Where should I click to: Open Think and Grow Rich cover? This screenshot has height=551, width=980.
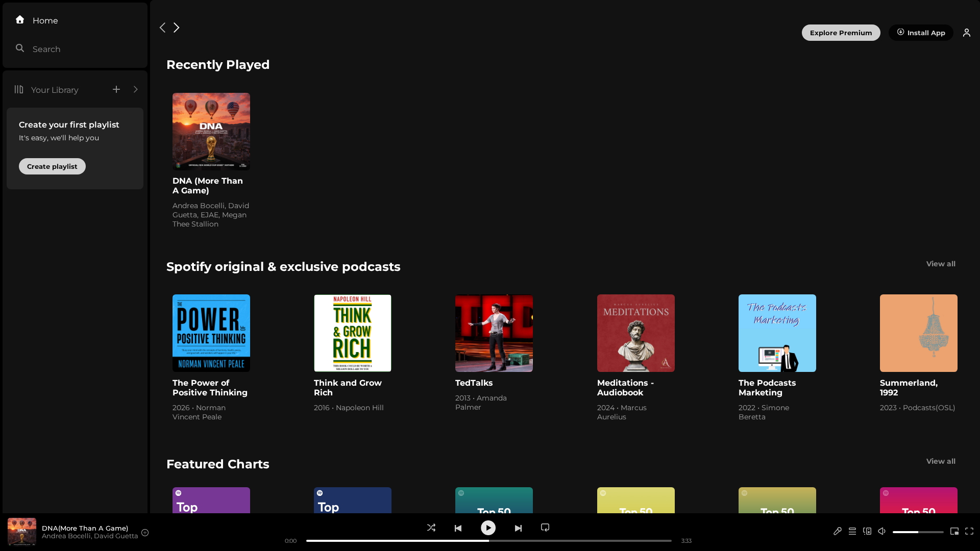[x=353, y=333]
